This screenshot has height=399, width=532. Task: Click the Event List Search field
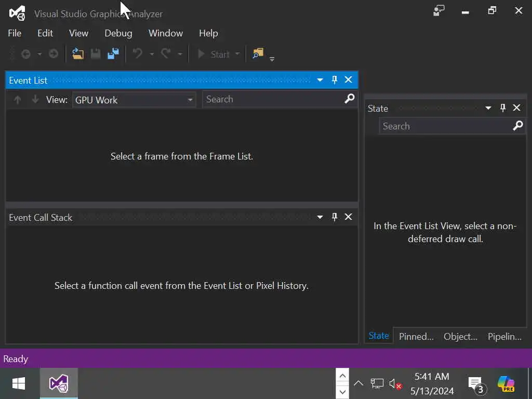tap(273, 99)
